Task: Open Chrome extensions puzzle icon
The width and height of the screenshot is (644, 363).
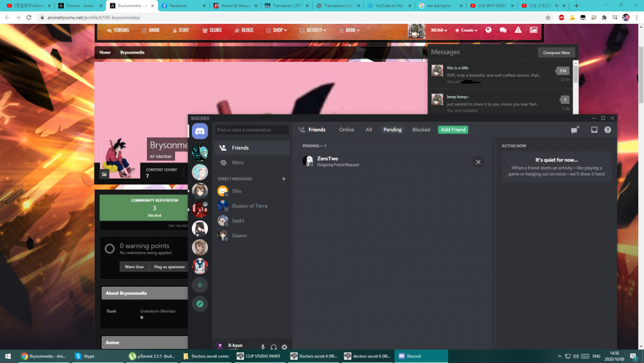Action: (x=604, y=17)
